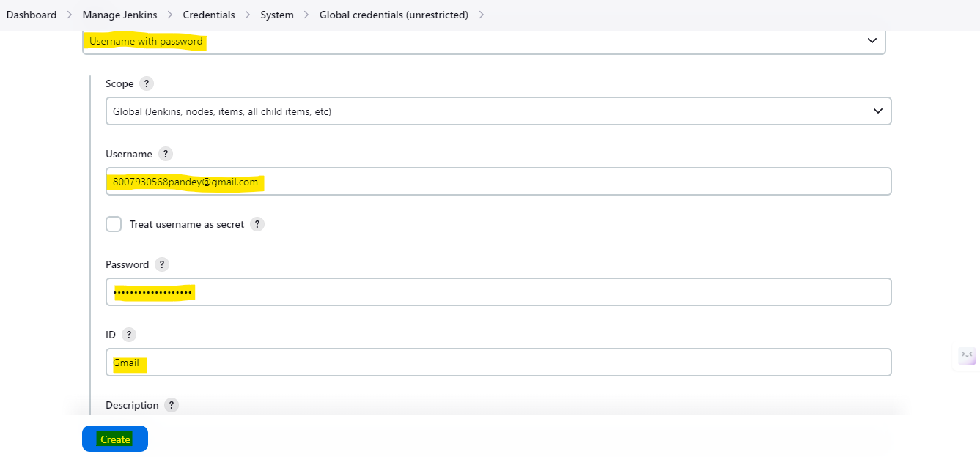Show help for the Username field
The height and width of the screenshot is (457, 980).
(x=166, y=154)
